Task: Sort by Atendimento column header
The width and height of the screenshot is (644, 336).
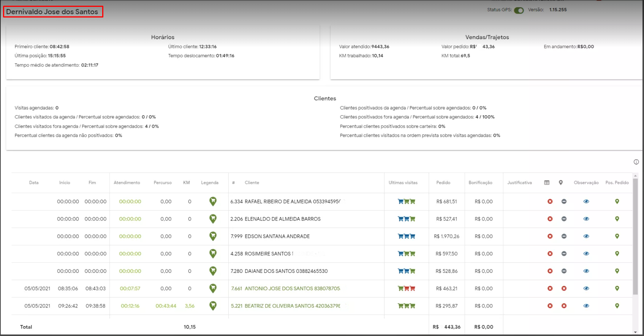Action: coord(127,183)
